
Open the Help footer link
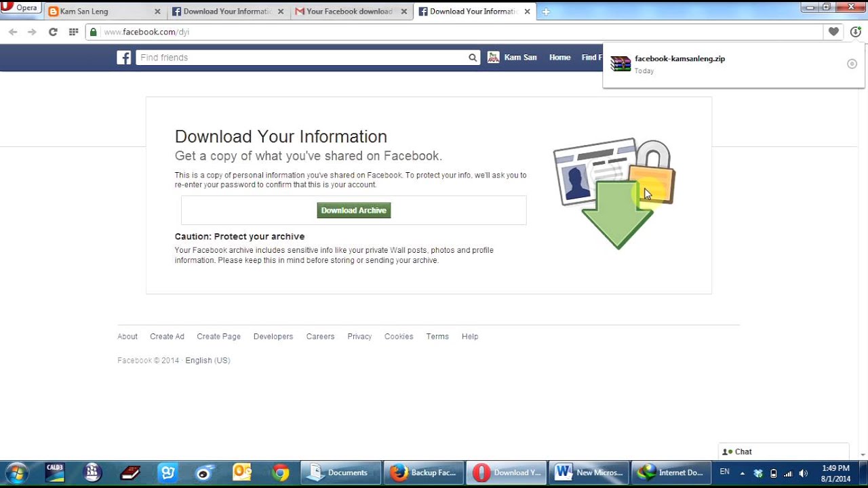pos(470,337)
